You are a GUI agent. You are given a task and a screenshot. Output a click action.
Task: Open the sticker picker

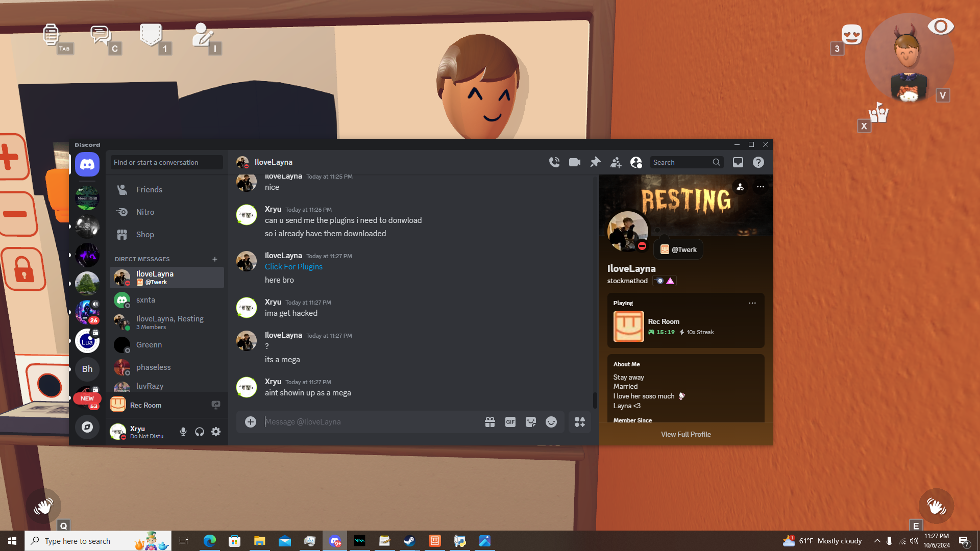coord(531,422)
